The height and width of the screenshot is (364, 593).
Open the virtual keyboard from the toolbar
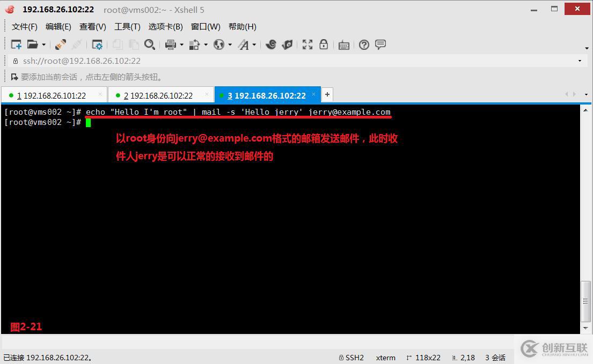click(343, 44)
